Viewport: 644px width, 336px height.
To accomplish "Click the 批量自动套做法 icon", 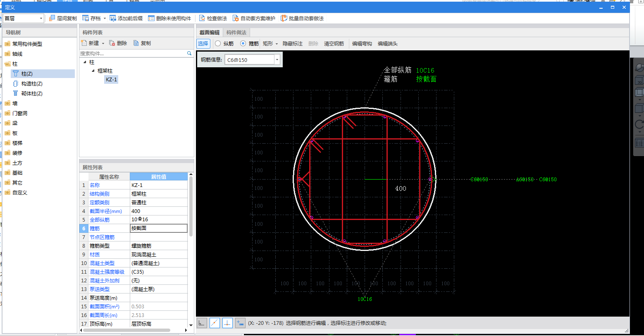I will [x=284, y=18].
